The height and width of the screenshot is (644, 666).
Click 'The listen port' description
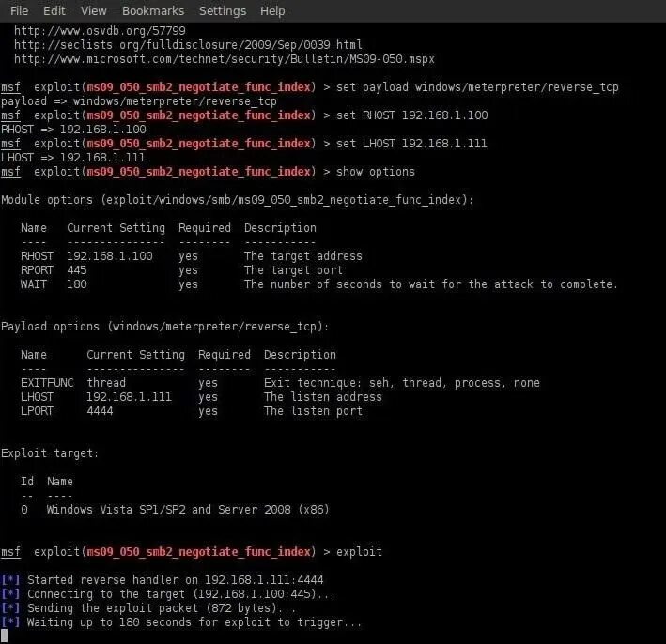tap(313, 411)
